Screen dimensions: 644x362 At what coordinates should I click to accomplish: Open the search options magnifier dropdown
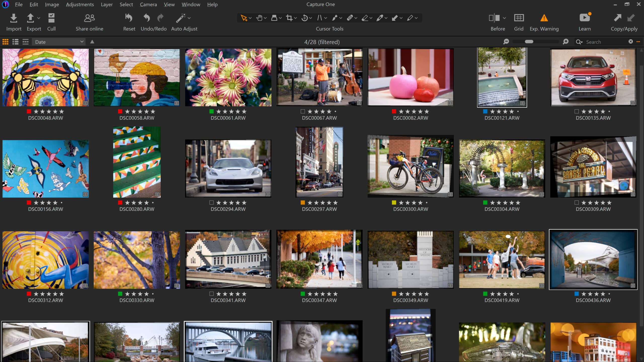point(580,41)
